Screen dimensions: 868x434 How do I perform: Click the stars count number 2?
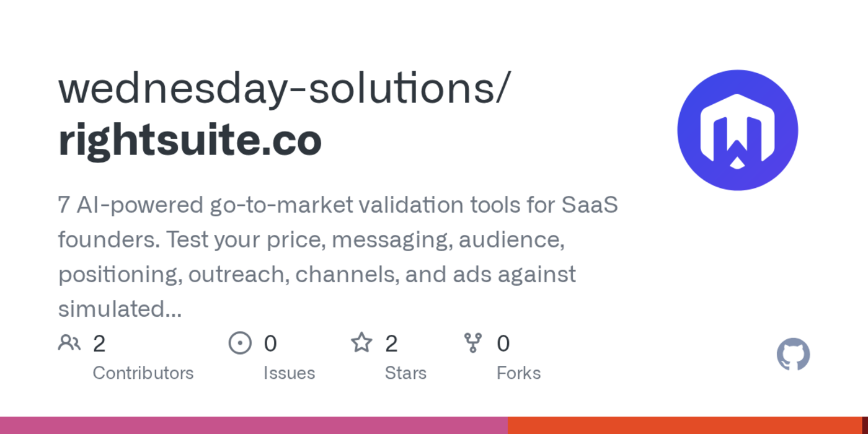[391, 343]
